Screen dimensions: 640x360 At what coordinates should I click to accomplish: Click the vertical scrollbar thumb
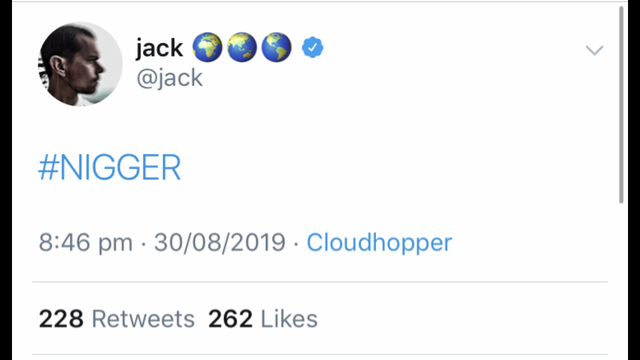point(621,104)
